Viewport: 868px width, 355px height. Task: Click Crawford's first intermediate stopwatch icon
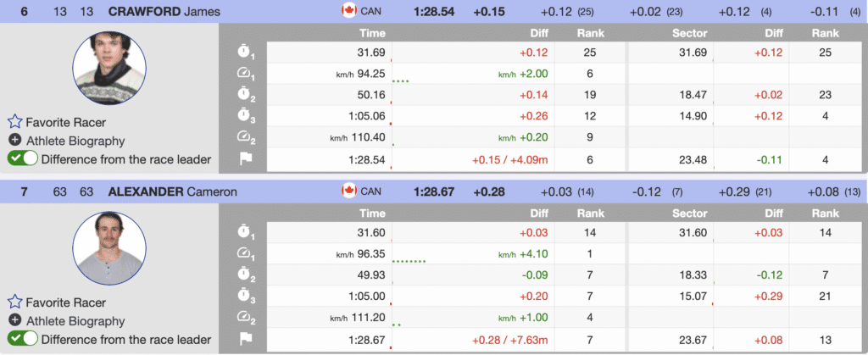pos(245,53)
